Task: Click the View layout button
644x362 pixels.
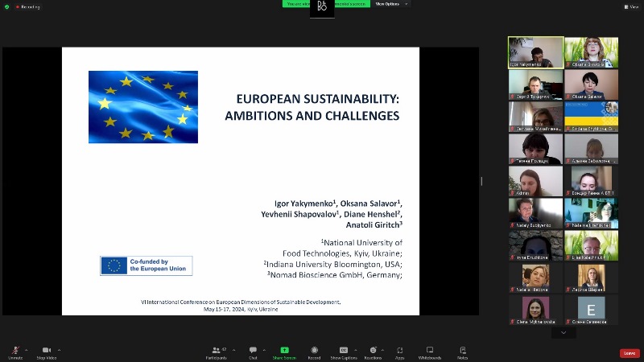Action: point(631,6)
